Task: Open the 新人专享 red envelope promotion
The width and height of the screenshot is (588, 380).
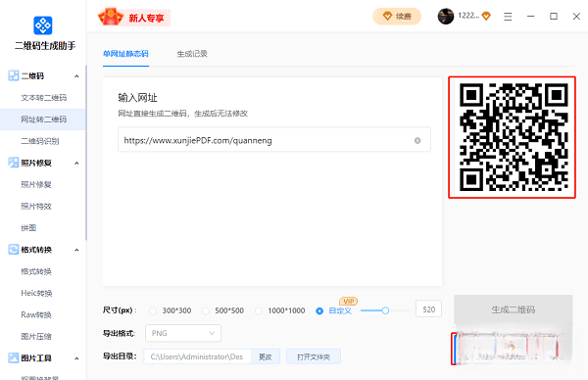Action: pos(134,18)
